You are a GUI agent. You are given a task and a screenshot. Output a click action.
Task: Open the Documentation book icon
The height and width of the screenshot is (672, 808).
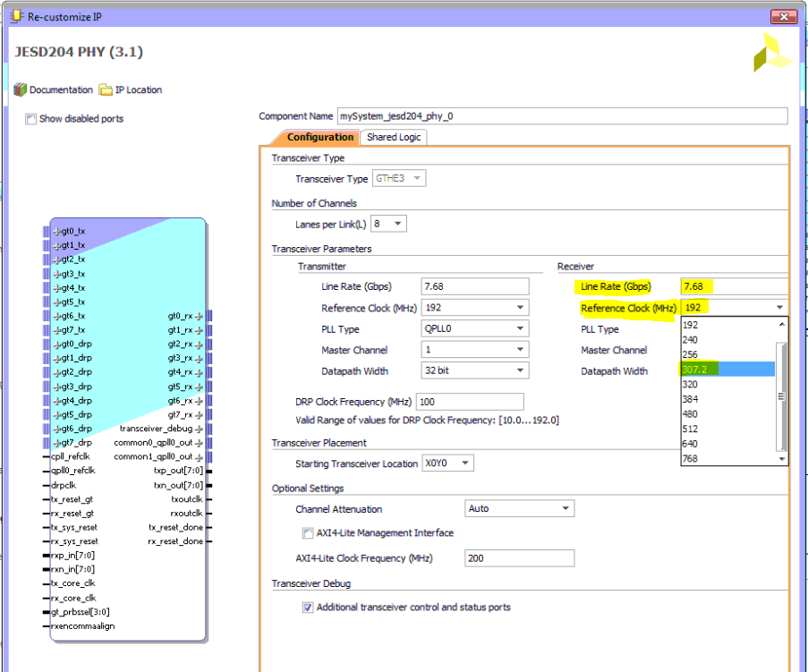20,89
